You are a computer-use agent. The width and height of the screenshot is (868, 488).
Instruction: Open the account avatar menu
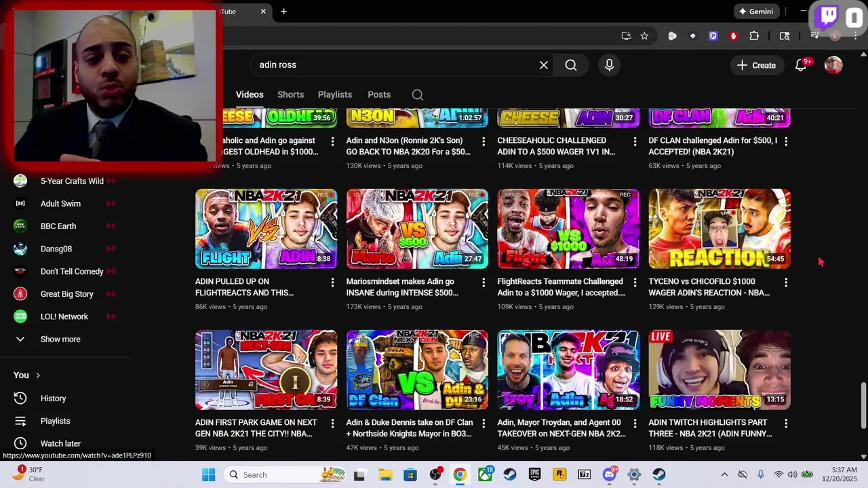pyautogui.click(x=833, y=65)
